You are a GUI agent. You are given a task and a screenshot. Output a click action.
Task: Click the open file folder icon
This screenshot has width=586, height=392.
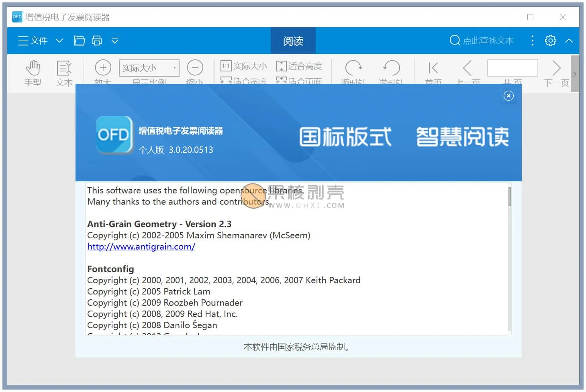pos(80,41)
